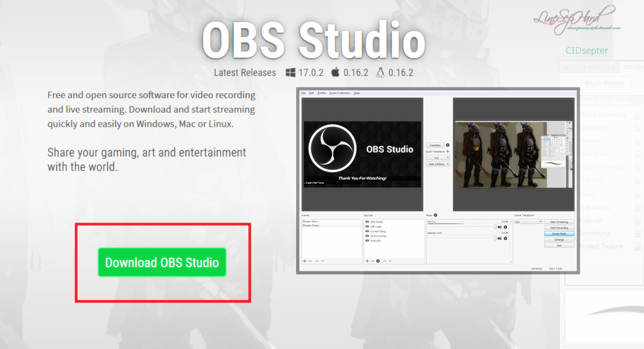Click the Latest Releases label
644x349 pixels.
[x=245, y=73]
